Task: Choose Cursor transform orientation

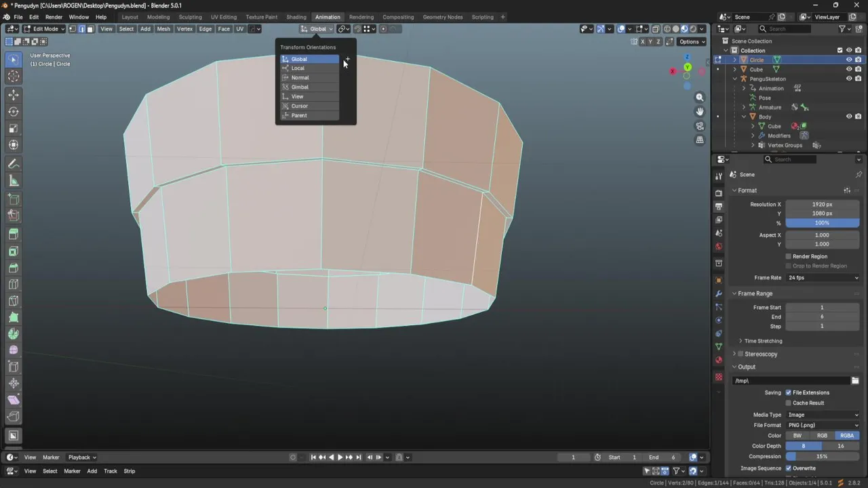Action: (x=310, y=106)
